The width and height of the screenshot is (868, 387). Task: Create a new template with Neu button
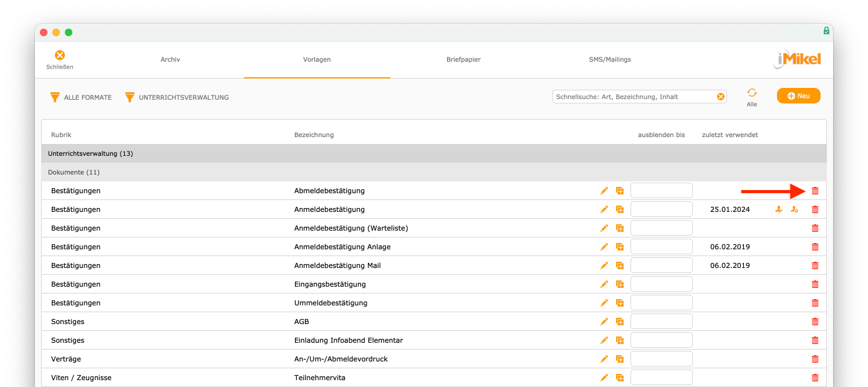[799, 96]
